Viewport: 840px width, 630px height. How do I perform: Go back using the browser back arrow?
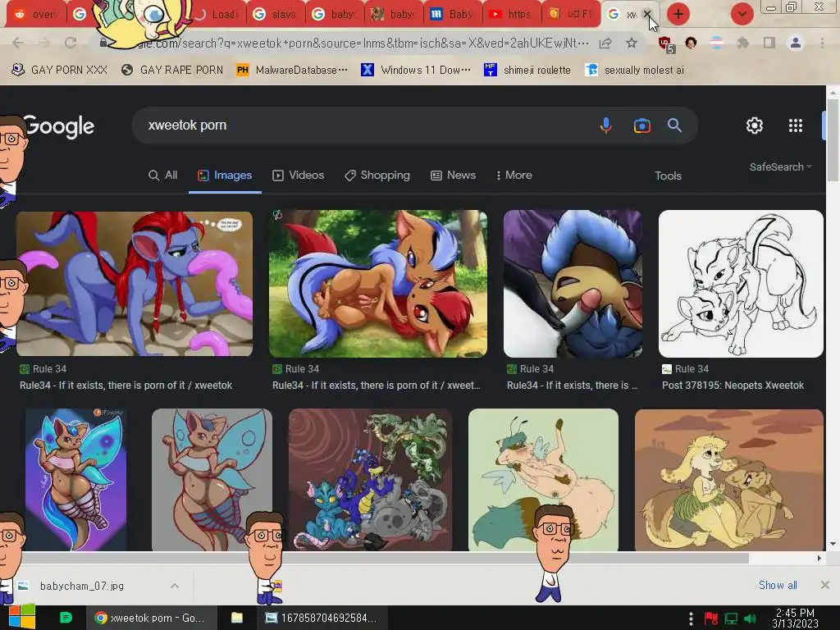(18, 43)
